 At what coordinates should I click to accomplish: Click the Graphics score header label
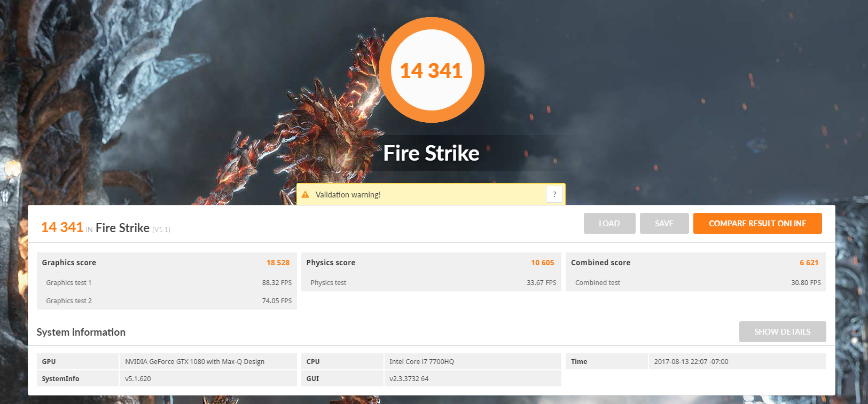pyautogui.click(x=69, y=263)
